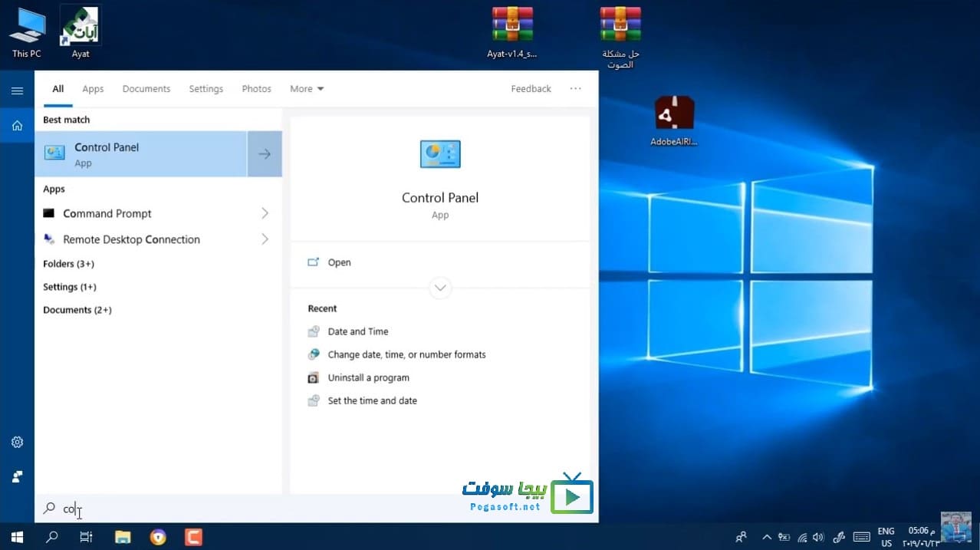
Task: Open the People icon in taskbar
Action: pyautogui.click(x=741, y=537)
